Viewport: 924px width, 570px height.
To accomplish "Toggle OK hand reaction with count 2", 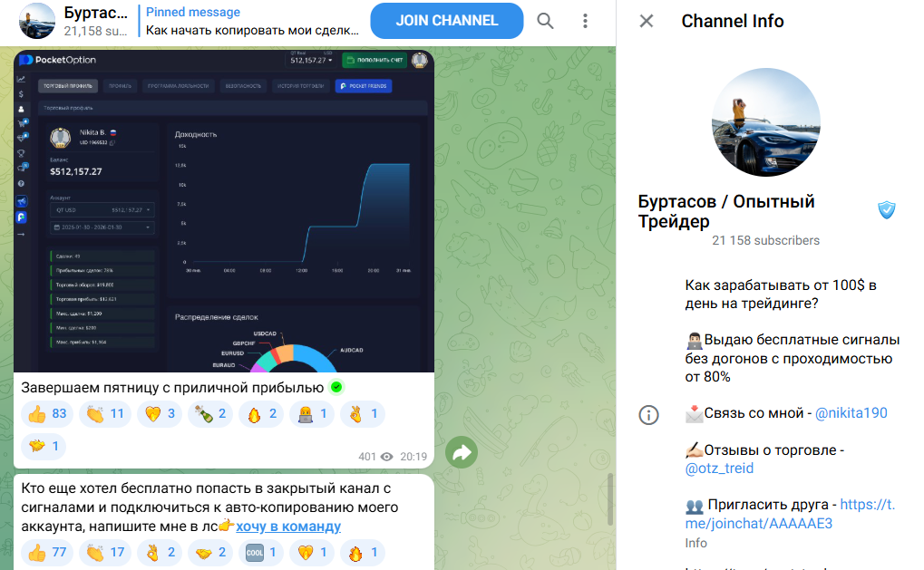I will pos(160,553).
